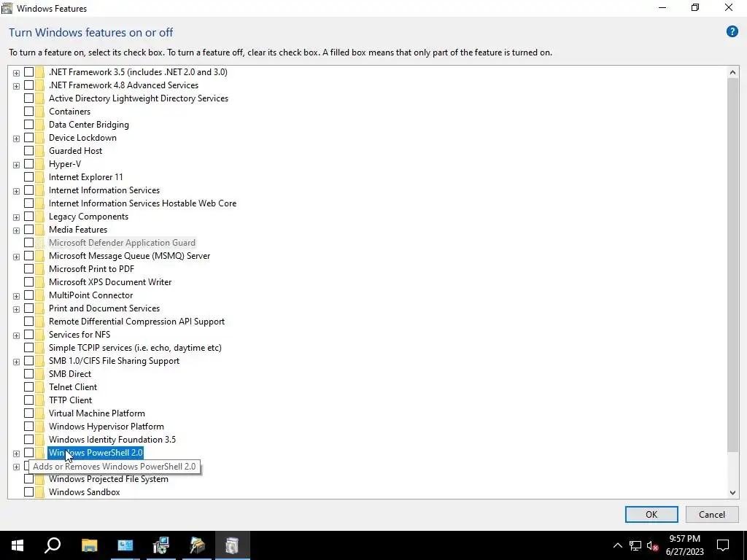Click the fourth taskbar app icon
The width and height of the screenshot is (747, 560).
(197, 545)
